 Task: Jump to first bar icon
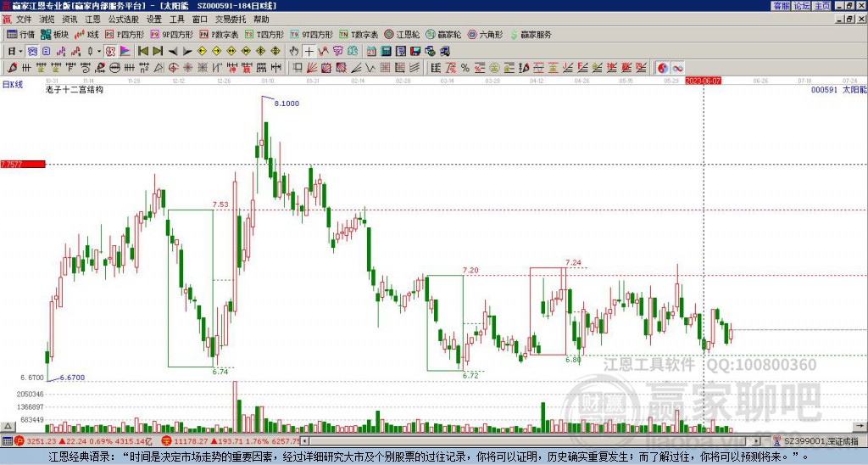click(x=142, y=52)
